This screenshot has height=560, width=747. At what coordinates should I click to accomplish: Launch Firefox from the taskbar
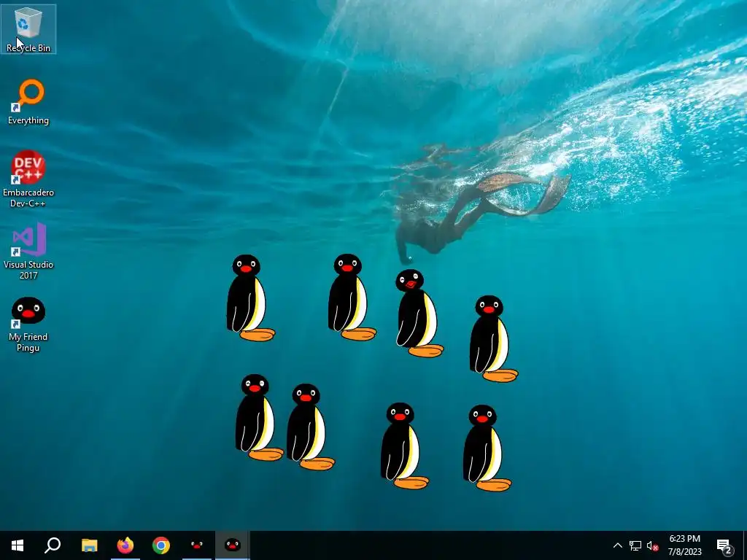pos(125,545)
